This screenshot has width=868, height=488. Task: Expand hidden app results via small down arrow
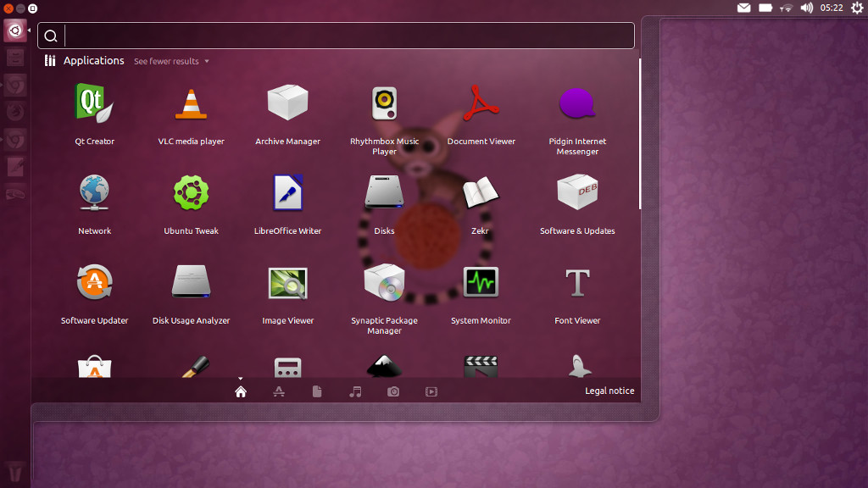(241, 379)
